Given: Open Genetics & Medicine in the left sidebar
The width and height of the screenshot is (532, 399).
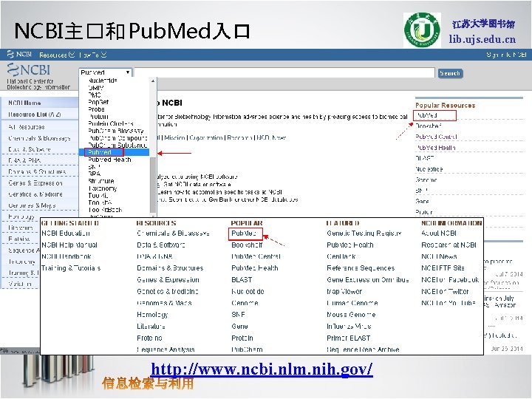Looking at the screenshot, I should (35, 194).
